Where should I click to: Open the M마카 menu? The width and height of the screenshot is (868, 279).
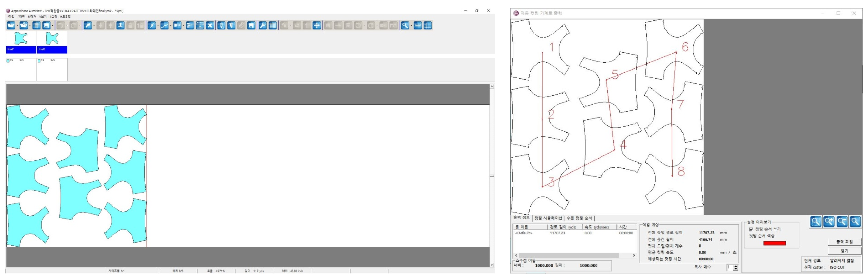pyautogui.click(x=32, y=17)
